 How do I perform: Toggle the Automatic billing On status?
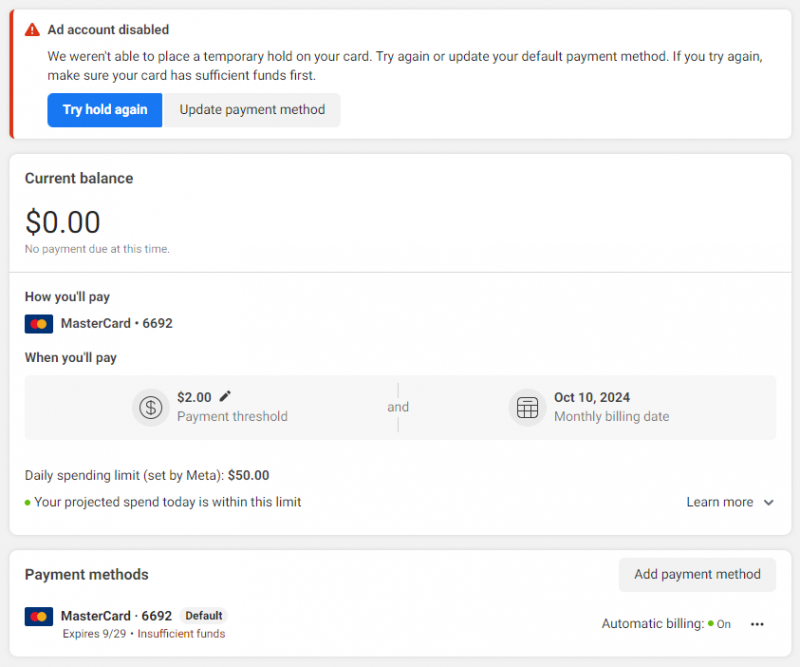coord(718,624)
